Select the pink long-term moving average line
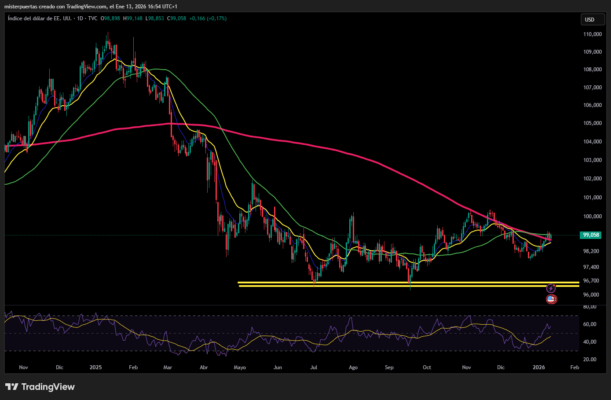Viewport: 611px width, 400px height. point(300,143)
